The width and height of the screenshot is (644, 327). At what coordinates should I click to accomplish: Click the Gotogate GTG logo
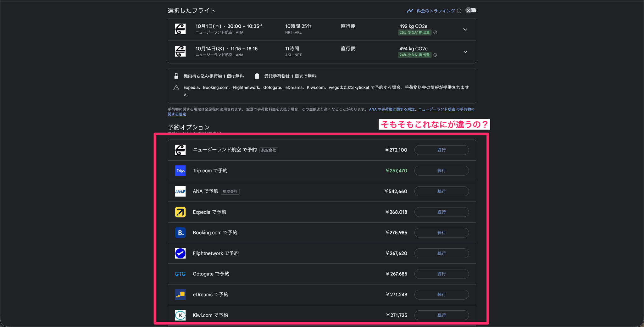point(180,274)
